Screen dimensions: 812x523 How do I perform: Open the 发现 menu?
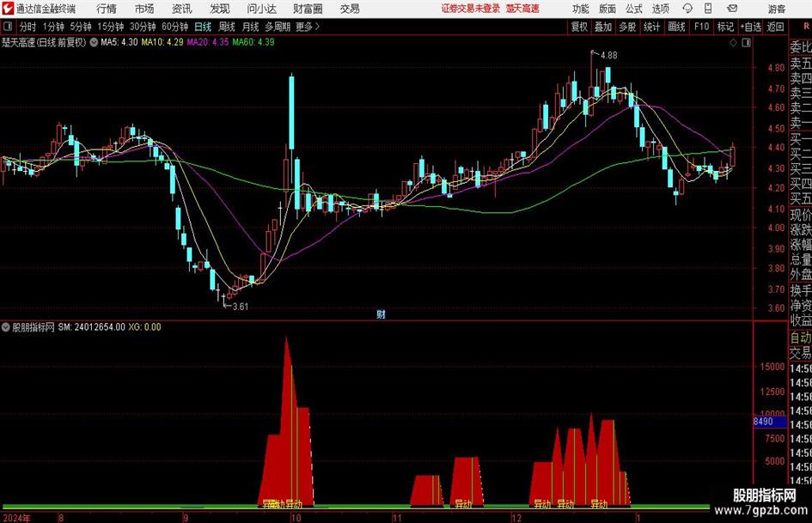tap(220, 9)
